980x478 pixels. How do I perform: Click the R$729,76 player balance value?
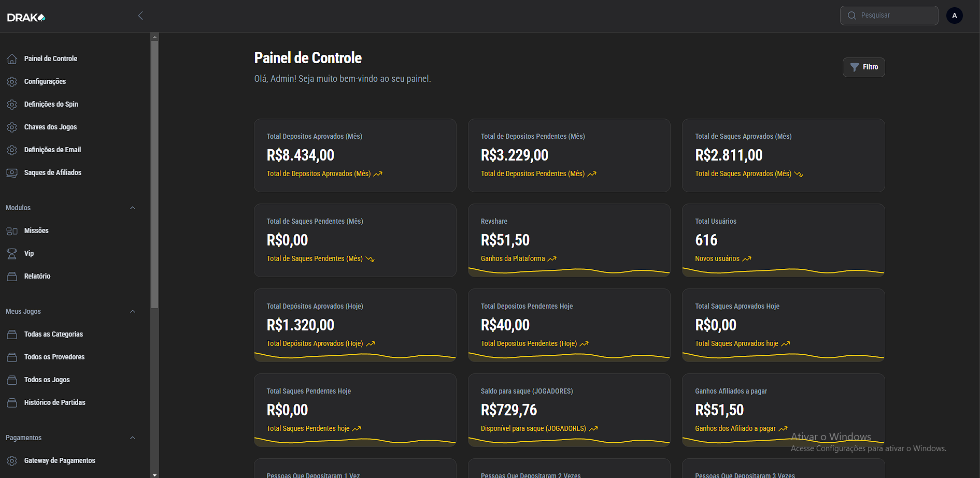tap(509, 410)
